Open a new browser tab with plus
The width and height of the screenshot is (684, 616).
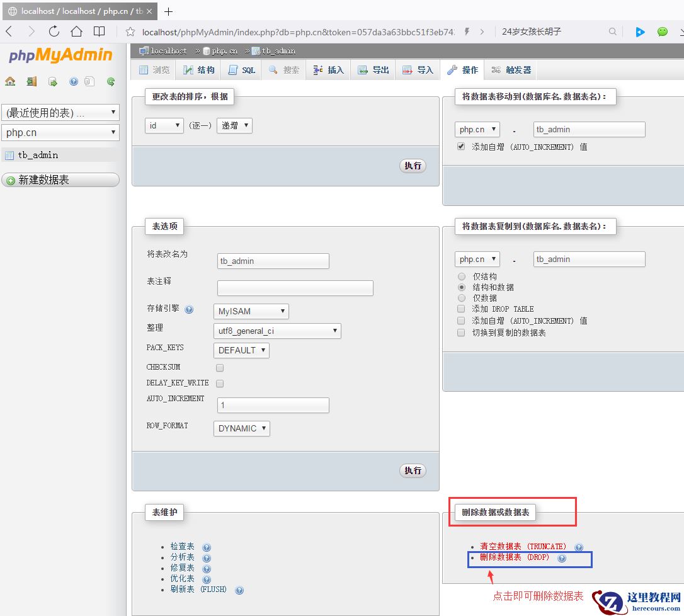pyautogui.click(x=168, y=11)
